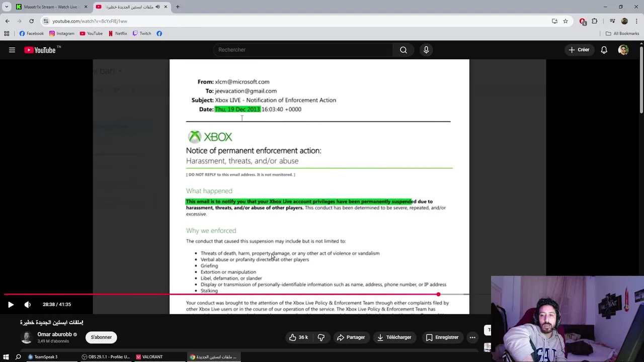Open the Chrome apps grid shortcut
Image resolution: width=644 pixels, height=362 pixels.
(7, 34)
